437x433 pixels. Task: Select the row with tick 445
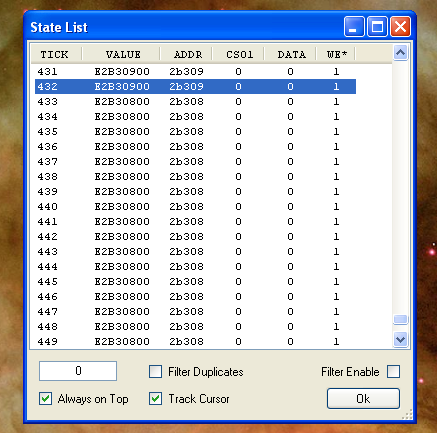(195, 281)
